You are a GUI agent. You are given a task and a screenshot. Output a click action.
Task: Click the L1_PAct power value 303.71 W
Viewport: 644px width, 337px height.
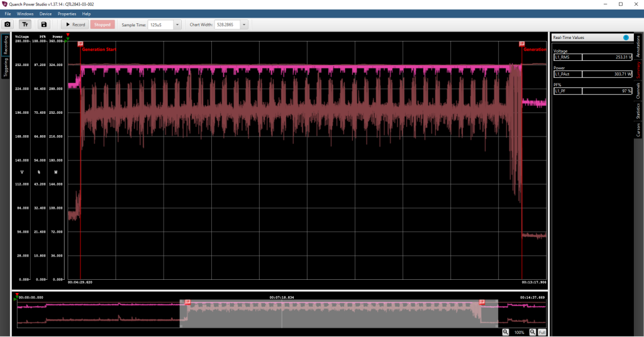point(607,74)
